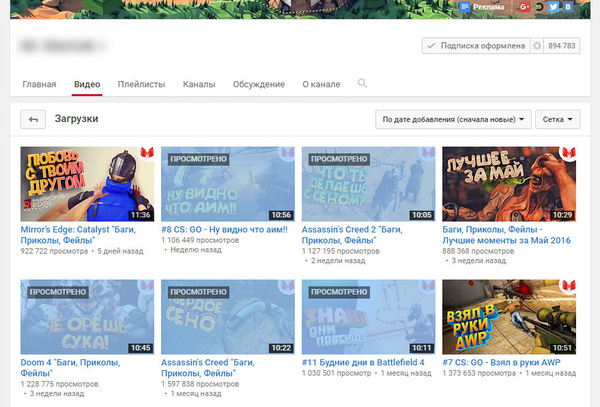
Task: Click the back arrow next to Загрузки
Action: pos(33,120)
